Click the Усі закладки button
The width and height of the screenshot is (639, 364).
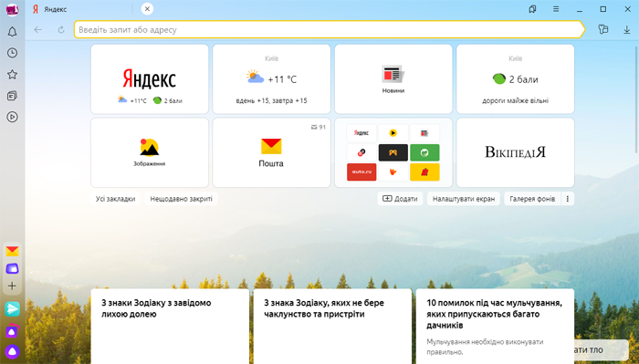(x=115, y=199)
